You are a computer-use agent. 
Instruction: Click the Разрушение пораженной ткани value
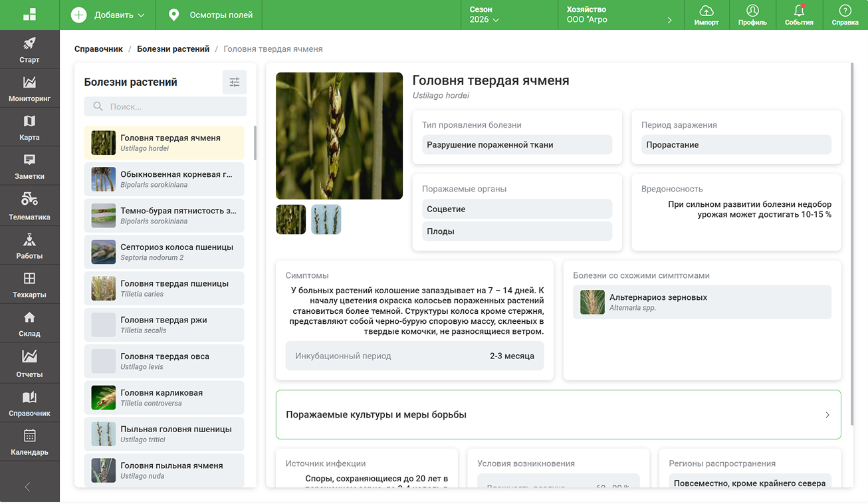click(x=517, y=144)
